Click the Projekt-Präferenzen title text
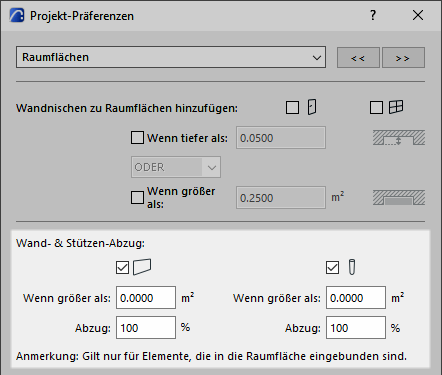 pos(82,16)
